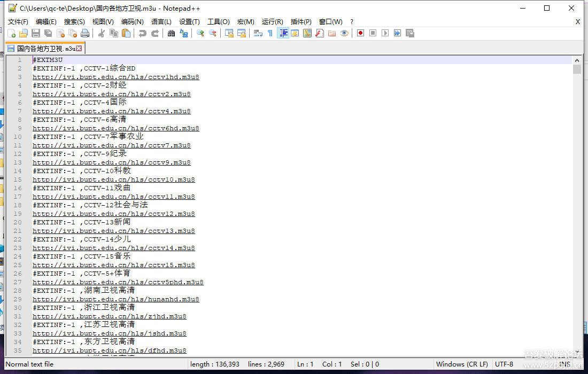Toggle monitoring eye icon
The height and width of the screenshot is (374, 588).
(344, 33)
